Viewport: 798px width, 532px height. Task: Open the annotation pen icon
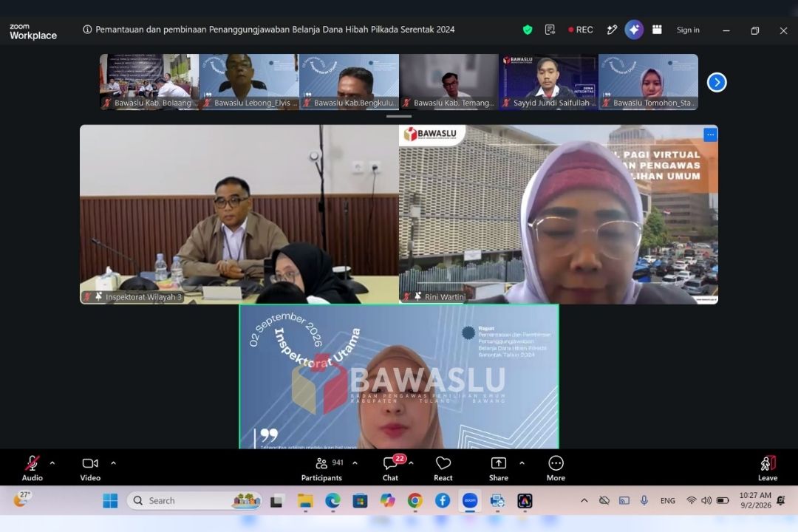tap(612, 30)
